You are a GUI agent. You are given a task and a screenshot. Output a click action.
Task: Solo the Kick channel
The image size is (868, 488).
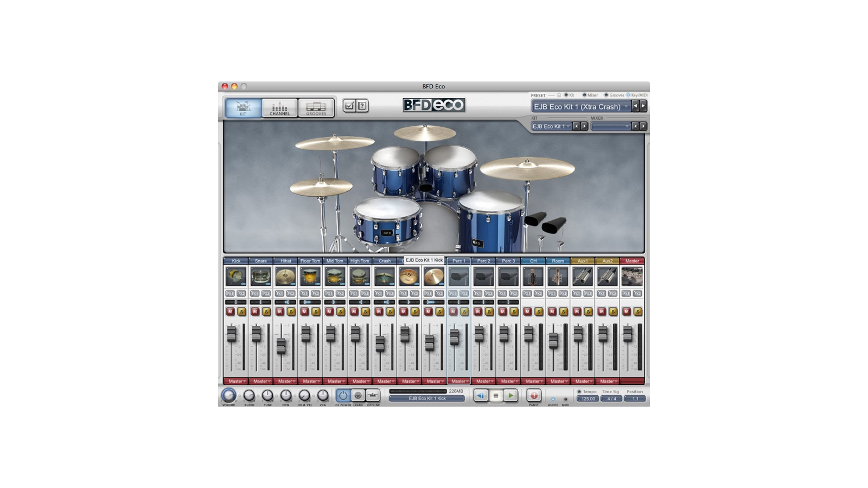(241, 312)
